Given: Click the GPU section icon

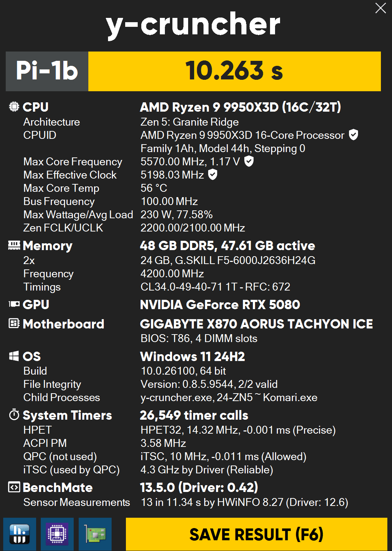Looking at the screenshot, I should coord(14,304).
